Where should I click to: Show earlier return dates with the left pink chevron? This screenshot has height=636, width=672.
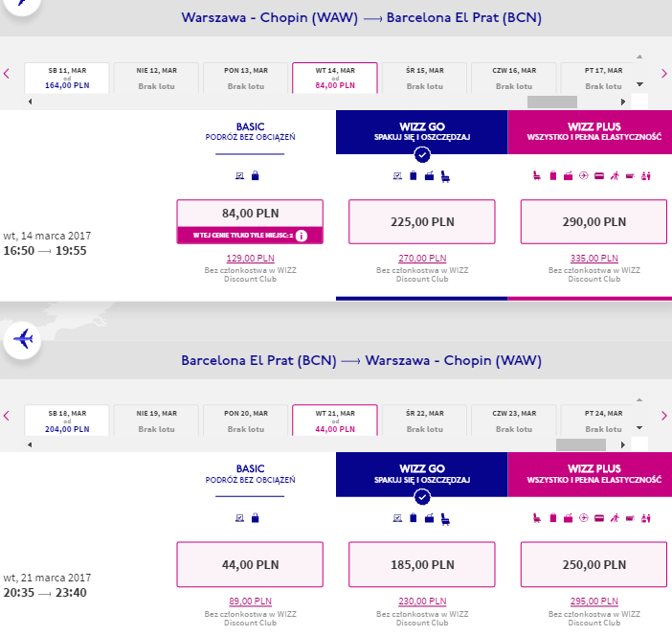tap(7, 416)
